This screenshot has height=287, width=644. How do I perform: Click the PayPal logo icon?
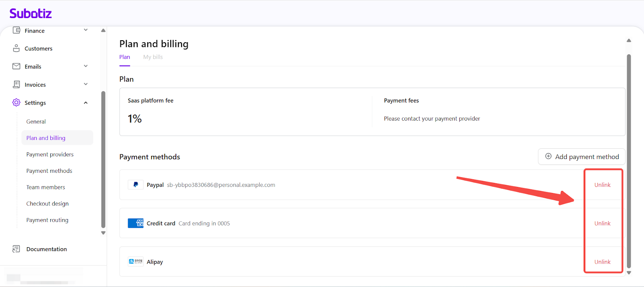tap(136, 185)
